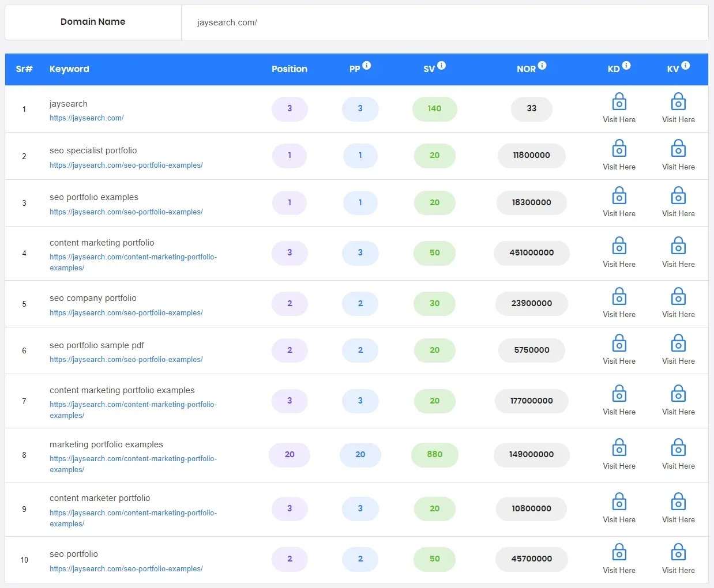Click the info icon next to KD header
The image size is (714, 588).
626,66
